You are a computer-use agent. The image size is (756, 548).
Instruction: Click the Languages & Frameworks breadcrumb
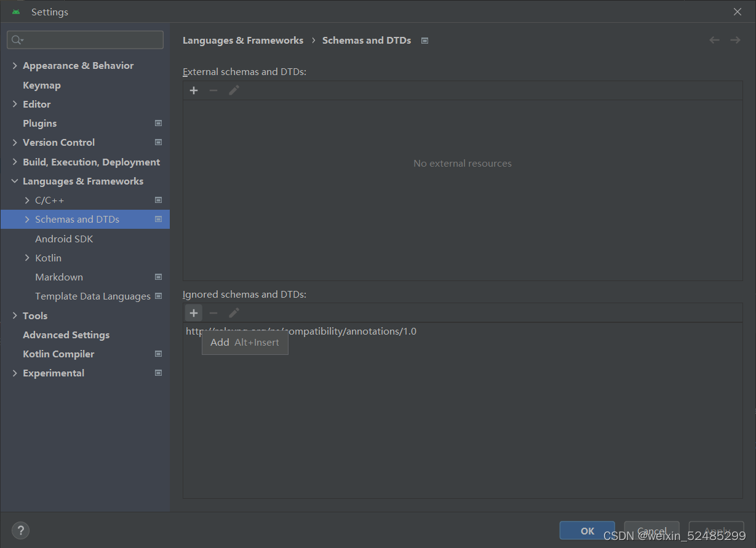242,40
